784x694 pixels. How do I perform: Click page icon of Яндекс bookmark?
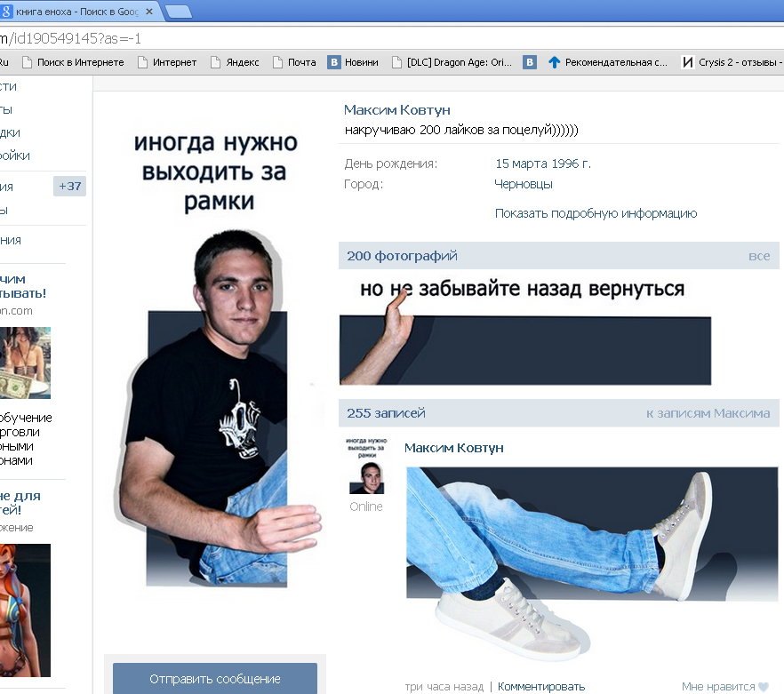coord(215,62)
